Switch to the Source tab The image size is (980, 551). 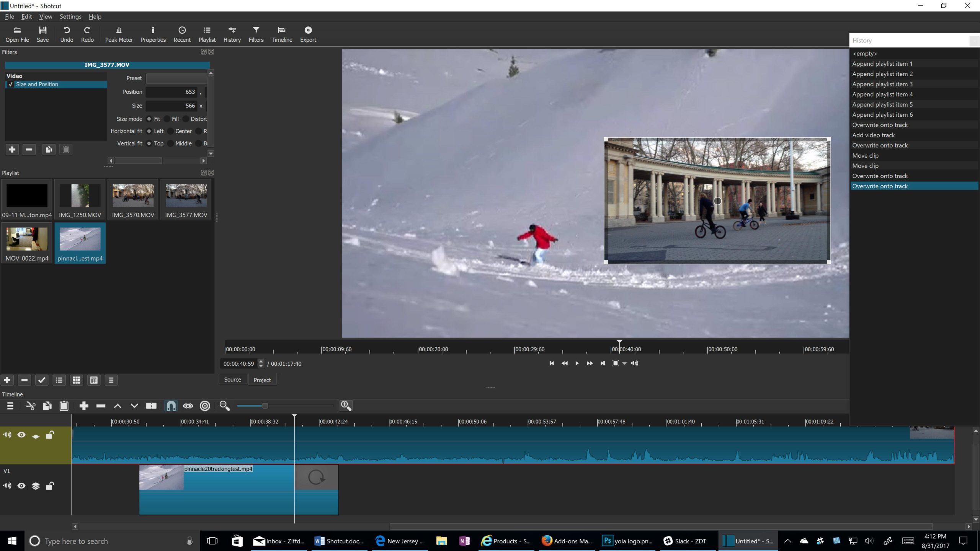[232, 379]
